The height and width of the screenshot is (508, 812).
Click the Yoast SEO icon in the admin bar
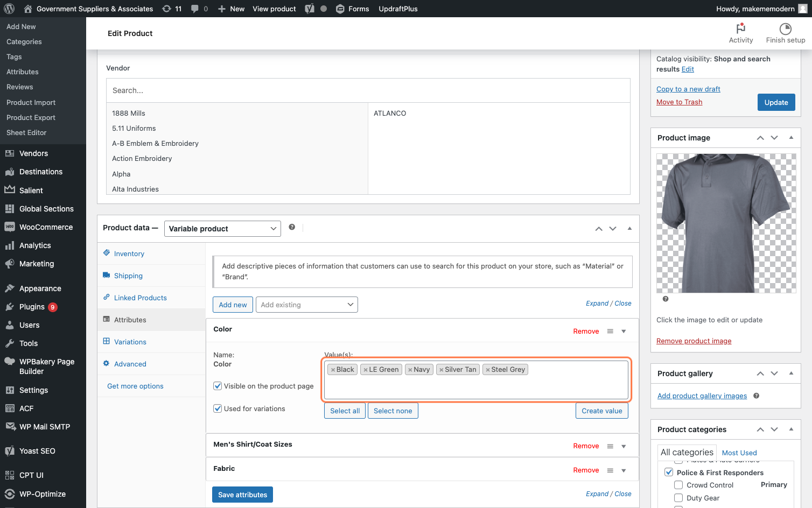click(310, 9)
